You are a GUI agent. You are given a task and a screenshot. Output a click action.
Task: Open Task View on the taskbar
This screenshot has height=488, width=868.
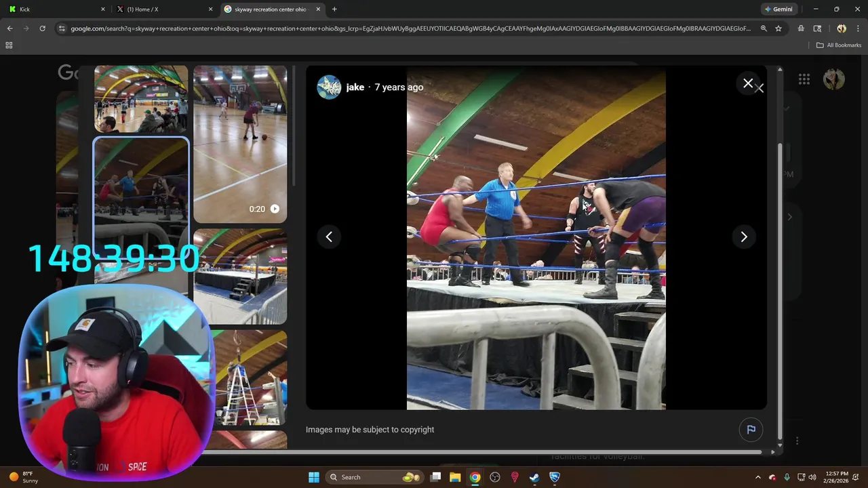(x=436, y=477)
